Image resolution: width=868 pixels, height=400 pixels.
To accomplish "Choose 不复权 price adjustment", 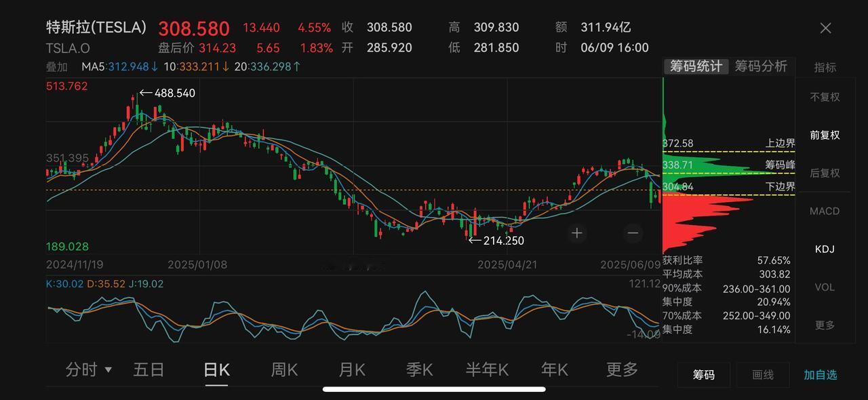I will click(825, 97).
